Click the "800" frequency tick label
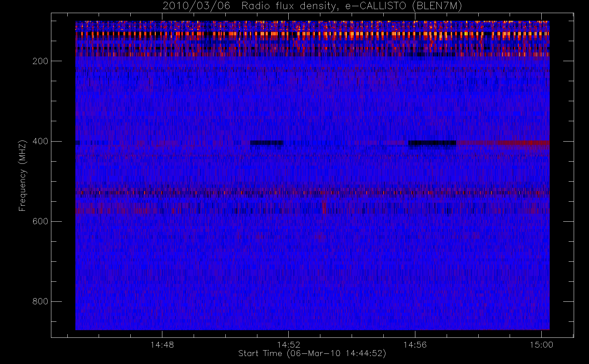This screenshot has width=589, height=364. tap(40, 301)
